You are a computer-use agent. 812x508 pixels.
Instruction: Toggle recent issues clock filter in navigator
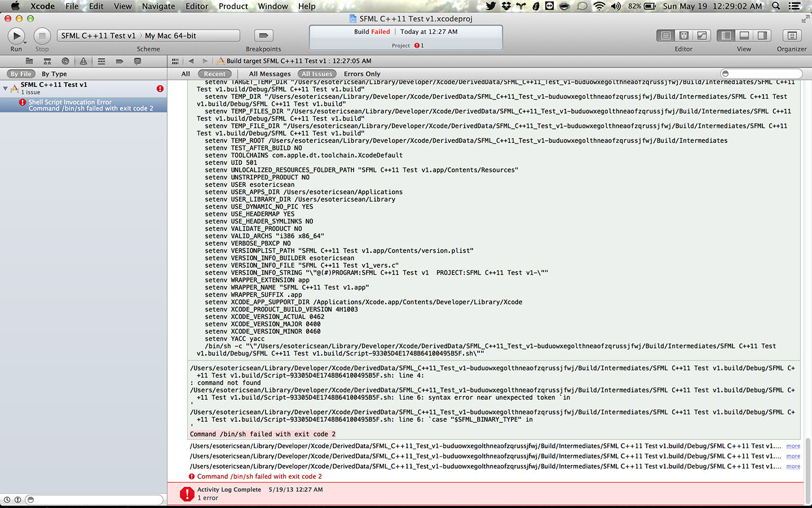pos(7,500)
